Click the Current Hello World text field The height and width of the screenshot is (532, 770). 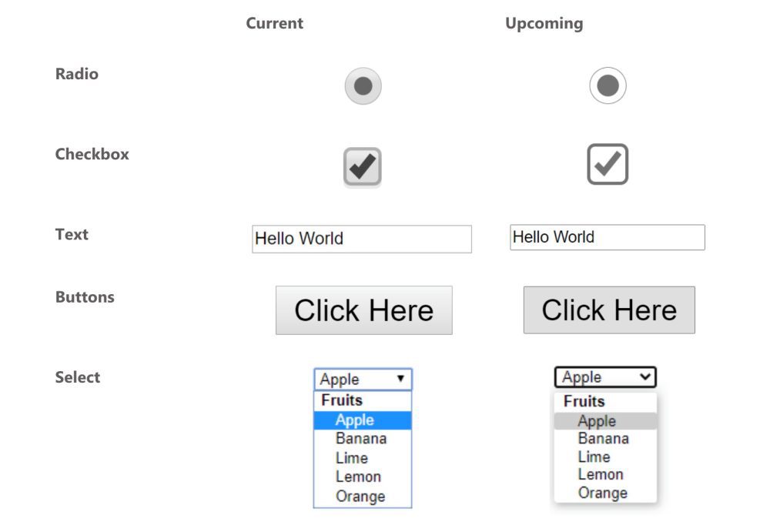coord(362,239)
